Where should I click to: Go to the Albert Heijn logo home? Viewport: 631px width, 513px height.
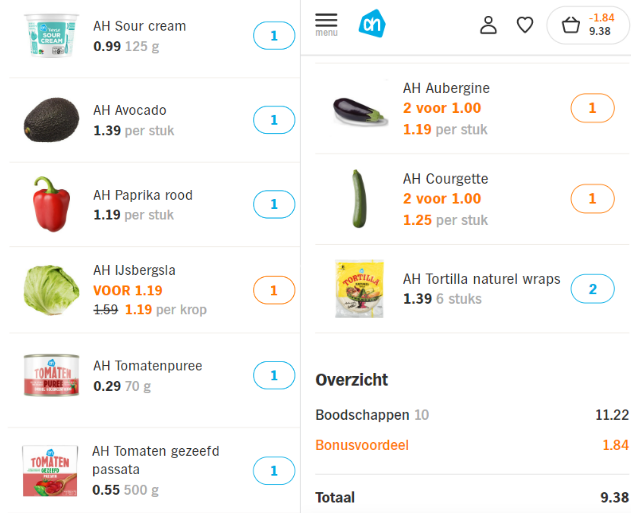point(372,24)
